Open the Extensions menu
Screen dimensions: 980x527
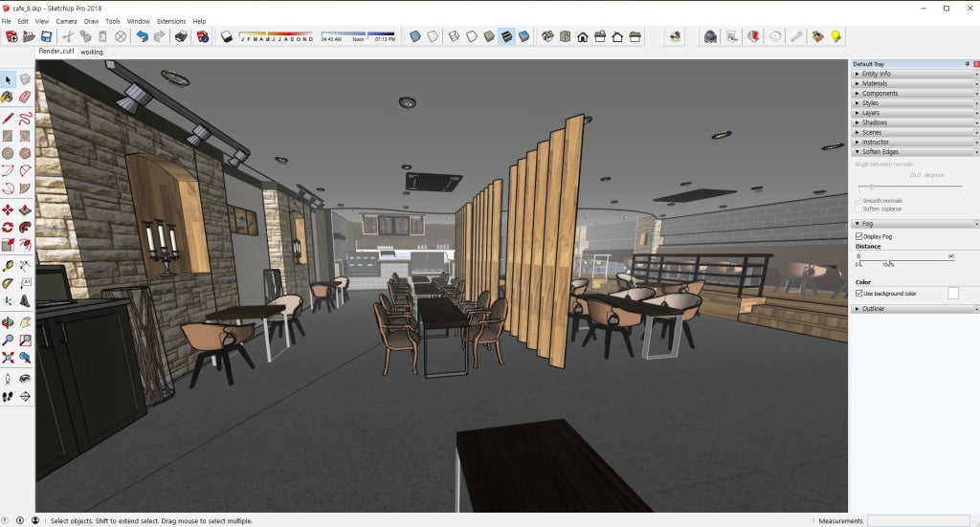(x=171, y=21)
